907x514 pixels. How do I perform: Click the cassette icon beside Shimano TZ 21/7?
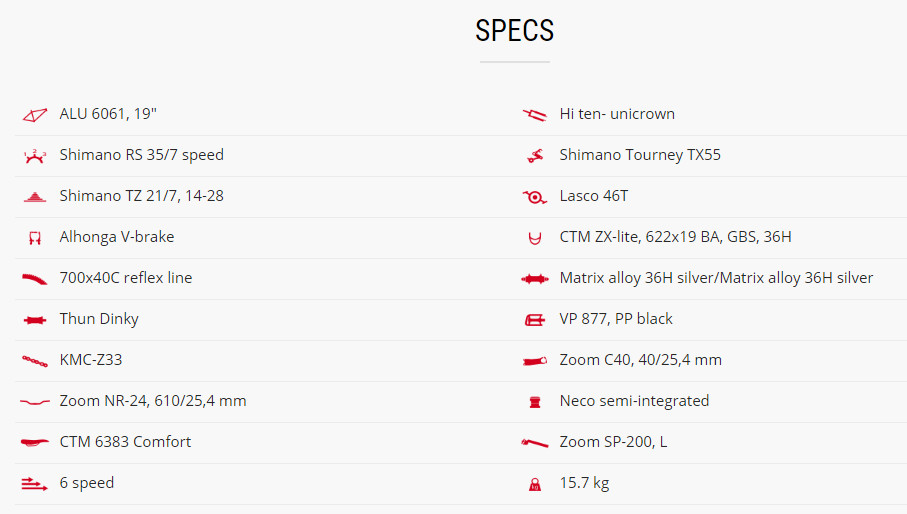tap(35, 197)
